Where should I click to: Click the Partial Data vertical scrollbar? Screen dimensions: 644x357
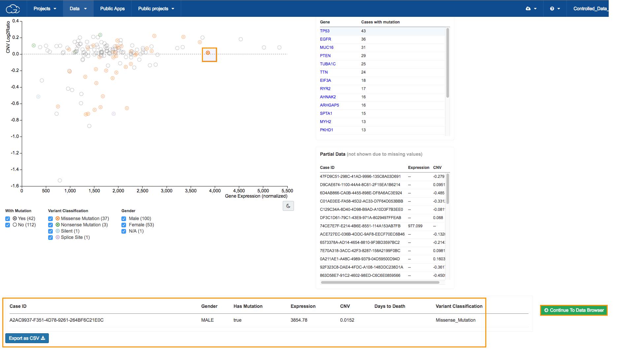coord(448,189)
